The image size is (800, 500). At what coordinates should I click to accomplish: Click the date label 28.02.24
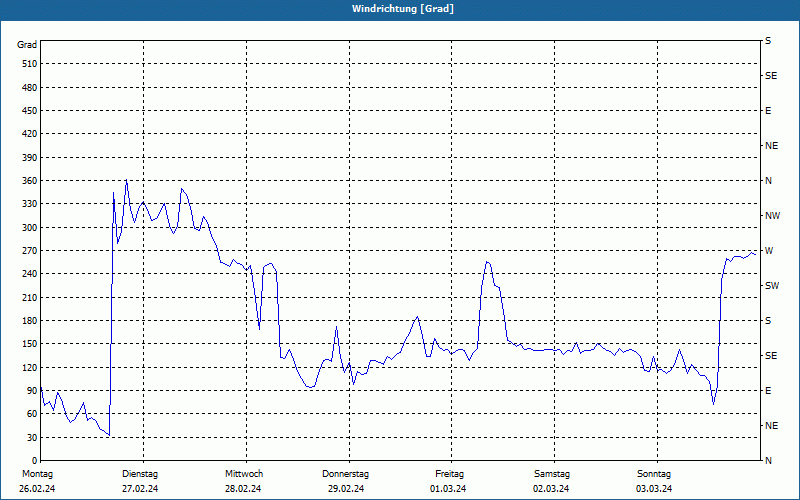[x=243, y=489]
